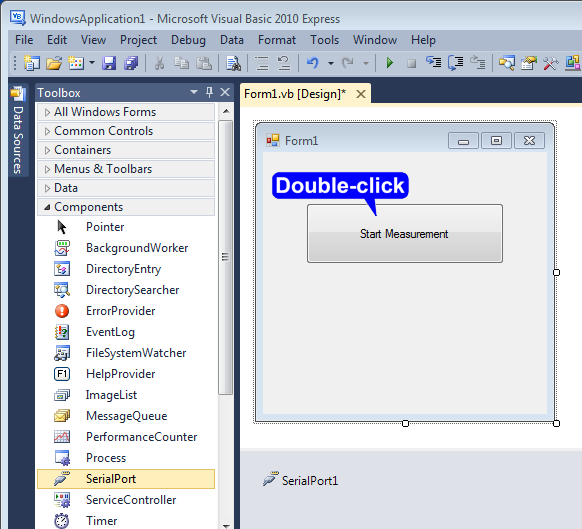Viewport: 582px width, 529px height.
Task: Open the Edit menu
Action: tap(57, 40)
